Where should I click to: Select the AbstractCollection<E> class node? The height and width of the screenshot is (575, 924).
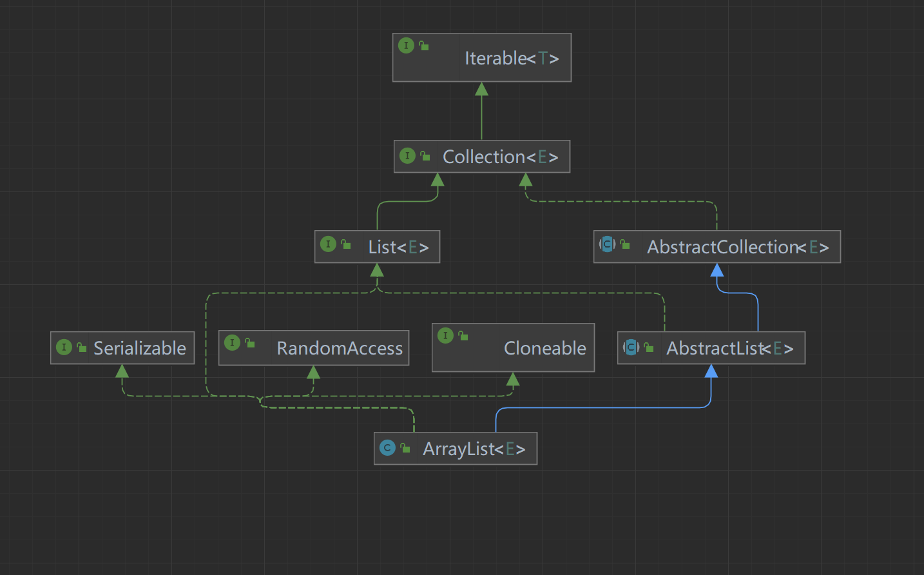point(717,247)
